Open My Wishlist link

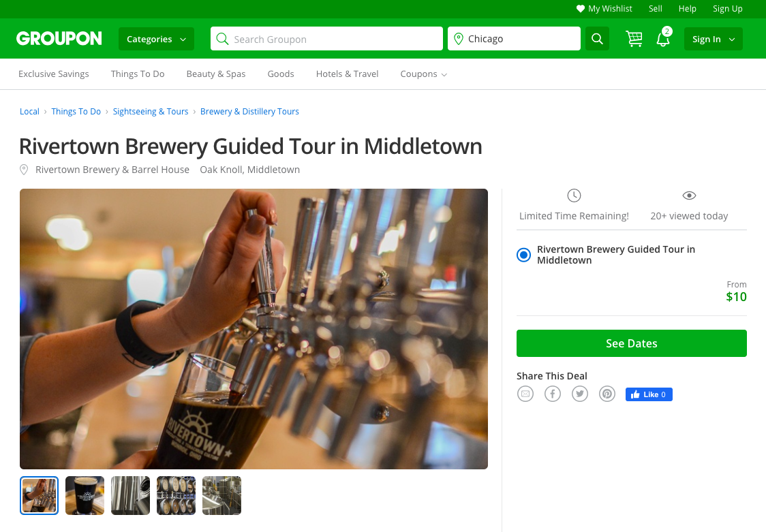(x=604, y=9)
